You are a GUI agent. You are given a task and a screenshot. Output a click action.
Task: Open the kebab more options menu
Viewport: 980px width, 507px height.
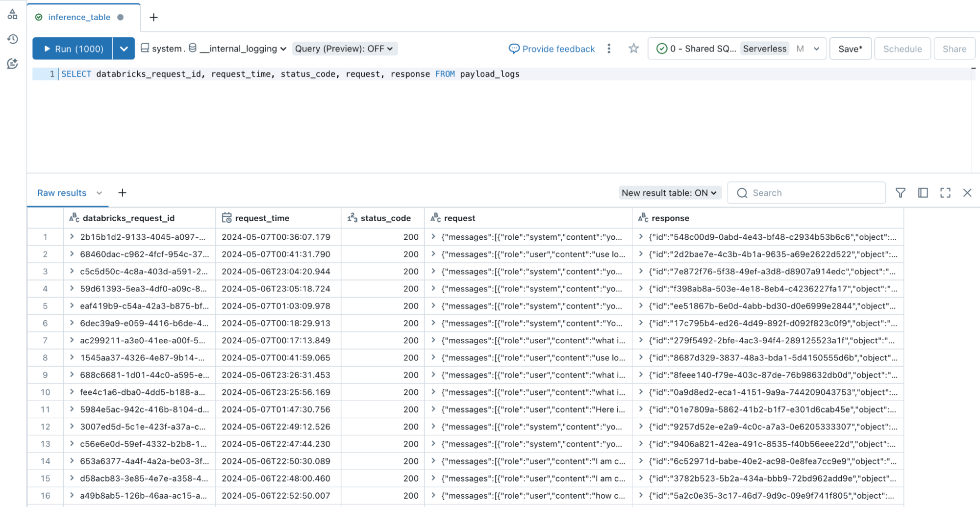tap(609, 49)
